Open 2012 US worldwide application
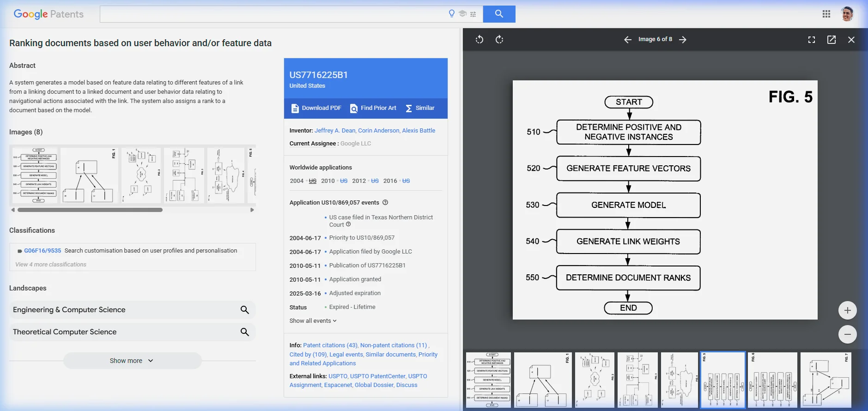Screen dimensions: 868x411 (x=375, y=181)
